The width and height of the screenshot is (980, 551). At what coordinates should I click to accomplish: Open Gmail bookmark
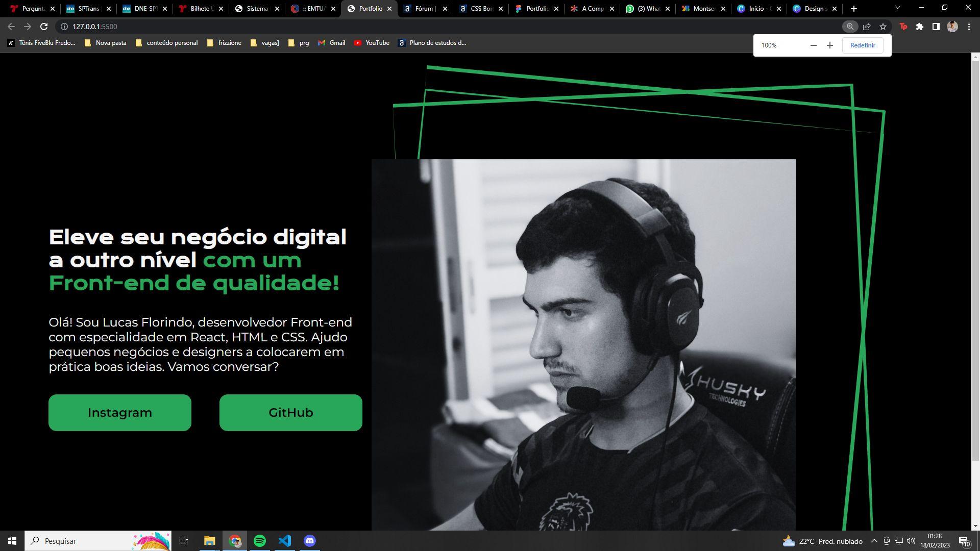[x=332, y=43]
